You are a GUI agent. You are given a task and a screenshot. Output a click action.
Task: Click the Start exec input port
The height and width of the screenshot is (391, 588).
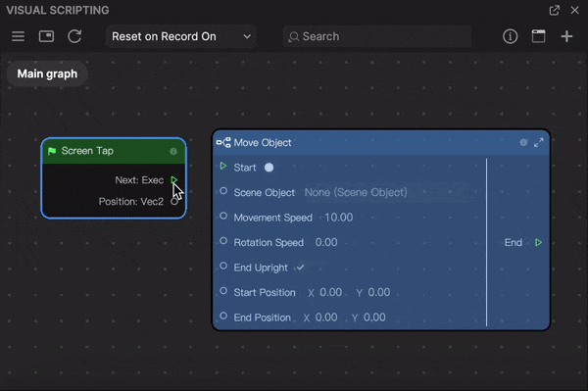tap(223, 166)
